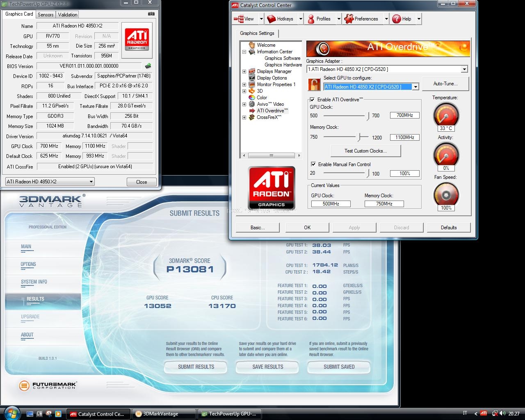Click the Memory Clock slider thumb

click(x=359, y=137)
